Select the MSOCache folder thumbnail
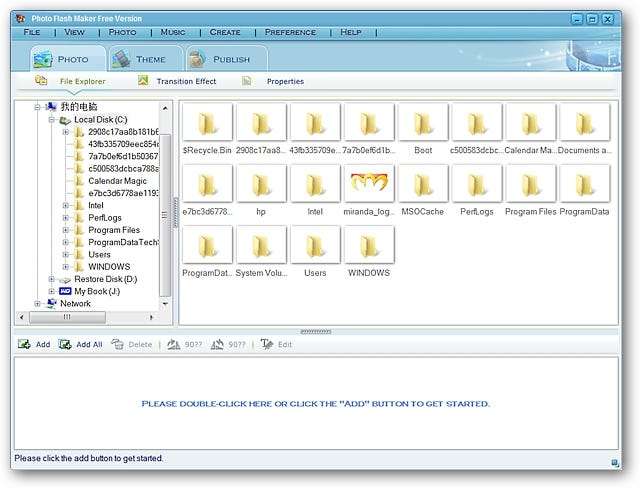This screenshot has height=488, width=640. pyautogui.click(x=423, y=183)
